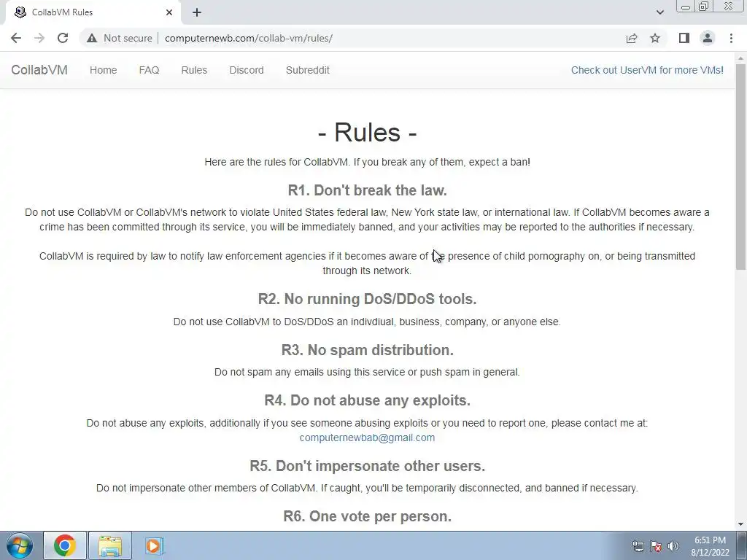The width and height of the screenshot is (747, 560).
Task: Open the Action Center flag icon
Action: (656, 546)
